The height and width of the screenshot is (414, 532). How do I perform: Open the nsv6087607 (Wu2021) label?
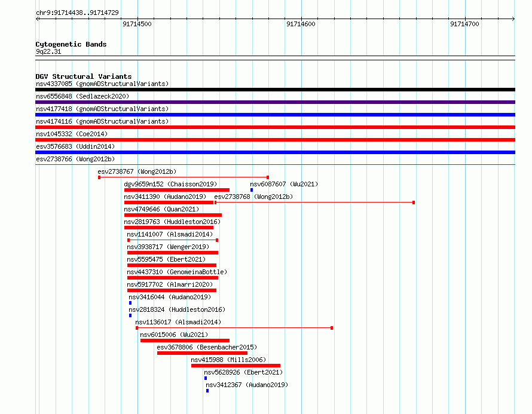point(284,184)
